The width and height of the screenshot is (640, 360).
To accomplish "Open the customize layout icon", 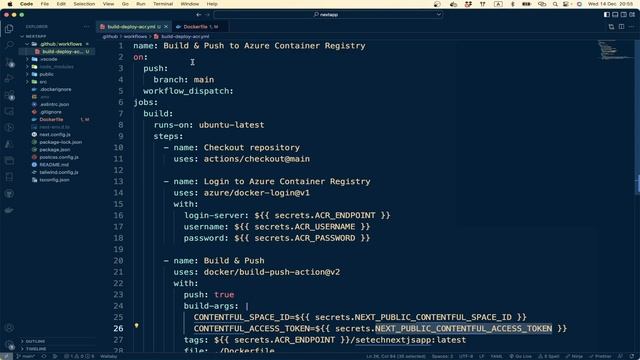I will pyautogui.click(x=632, y=15).
